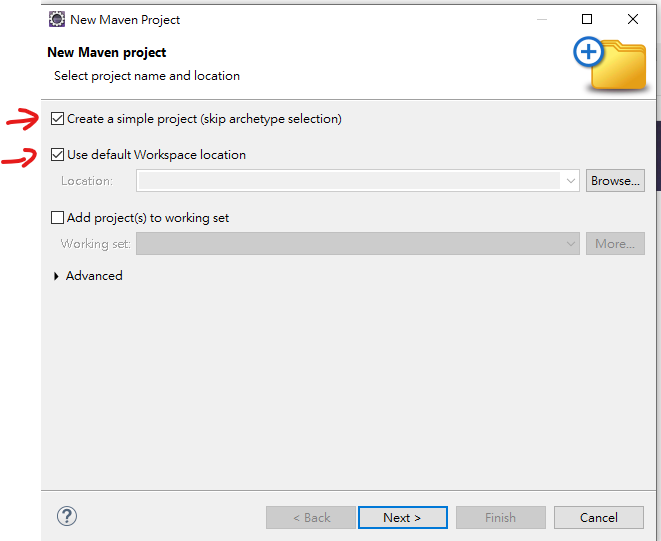Image resolution: width=661 pixels, height=541 pixels.
Task: Enable Add project(s) to working set
Action: pos(57,217)
